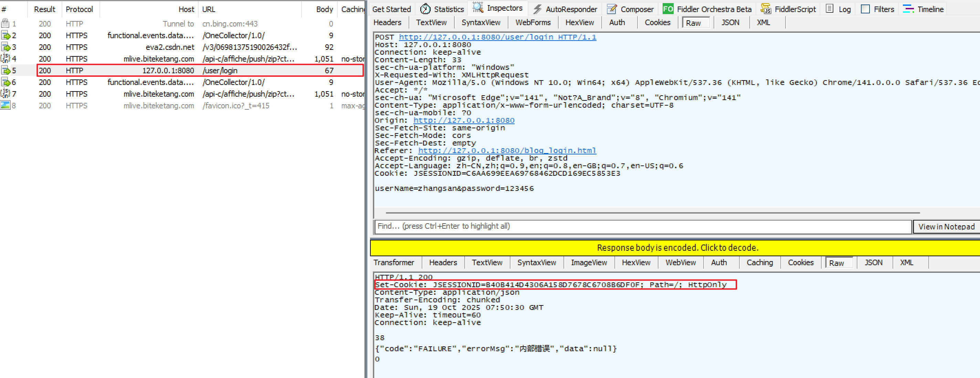Screen dimensions: 980x378
Task: Select session 8 favicon image icon
Action: (5, 105)
